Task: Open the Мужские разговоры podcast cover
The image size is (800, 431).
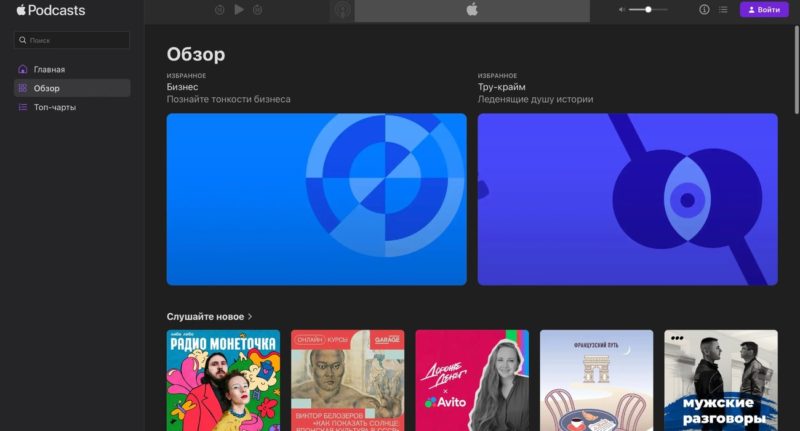Action: click(x=721, y=381)
